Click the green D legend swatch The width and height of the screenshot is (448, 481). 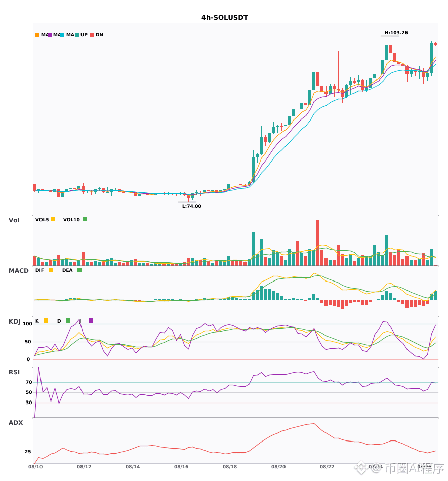[x=68, y=320]
